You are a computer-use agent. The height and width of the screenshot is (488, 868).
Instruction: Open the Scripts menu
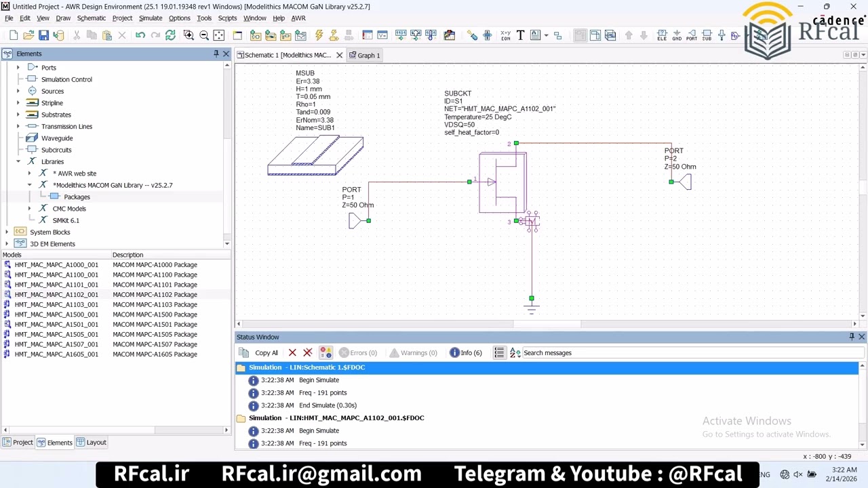(227, 18)
